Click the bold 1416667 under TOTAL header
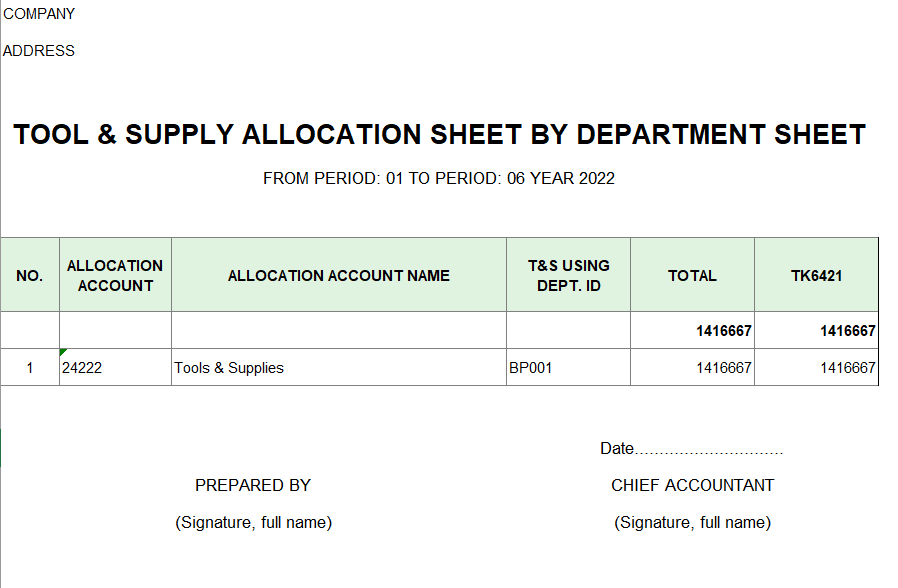The height and width of the screenshot is (588, 898). 723,331
